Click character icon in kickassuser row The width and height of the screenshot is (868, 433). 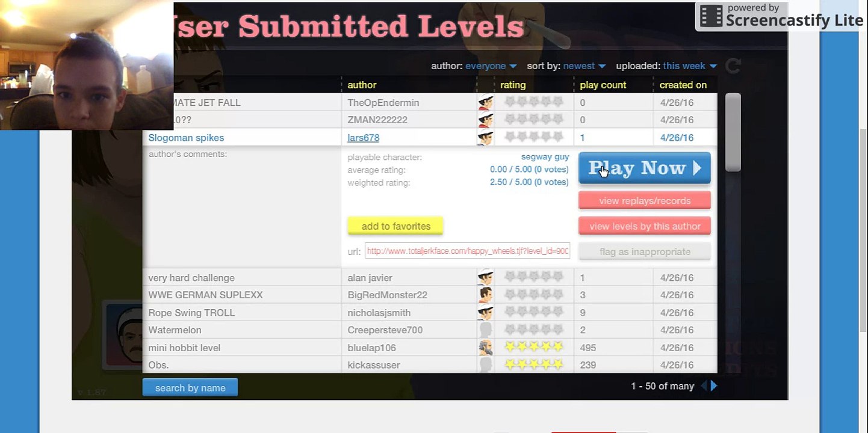click(x=485, y=364)
